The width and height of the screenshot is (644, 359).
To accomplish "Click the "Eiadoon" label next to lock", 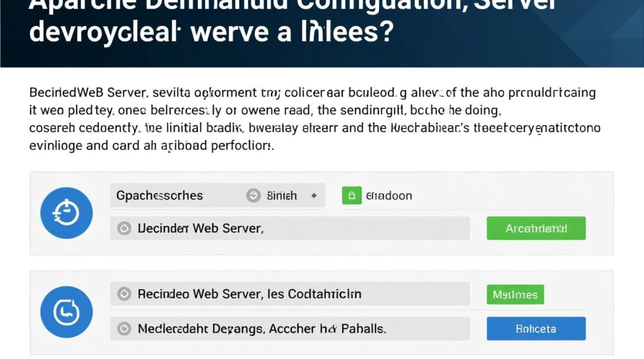I will point(389,195).
